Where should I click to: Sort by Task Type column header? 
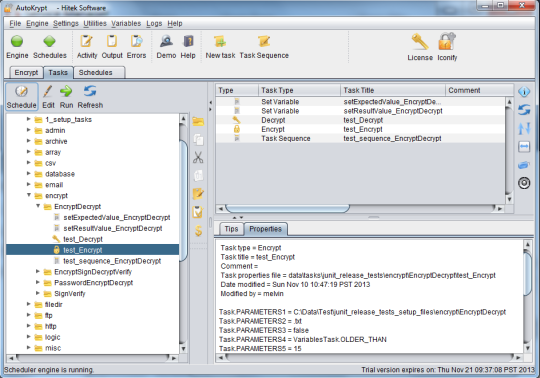(x=299, y=90)
